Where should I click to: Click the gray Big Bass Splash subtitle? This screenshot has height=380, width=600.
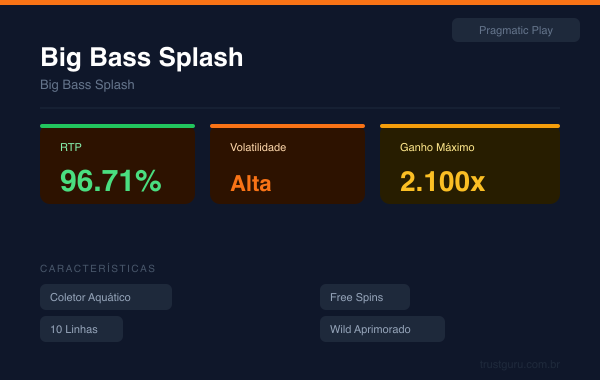(x=87, y=85)
